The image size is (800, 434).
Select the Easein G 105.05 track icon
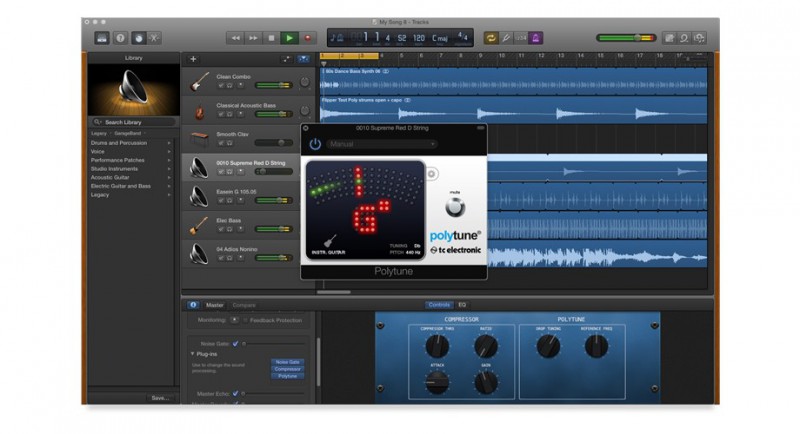(x=199, y=196)
